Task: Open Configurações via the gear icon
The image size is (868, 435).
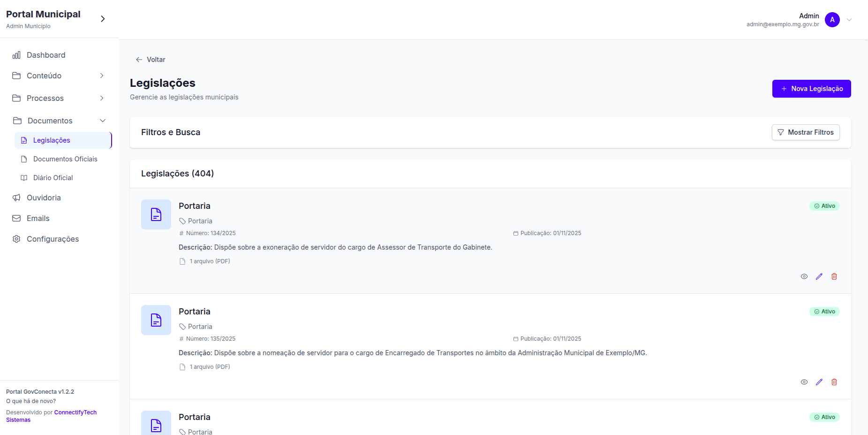Action: coord(16,239)
